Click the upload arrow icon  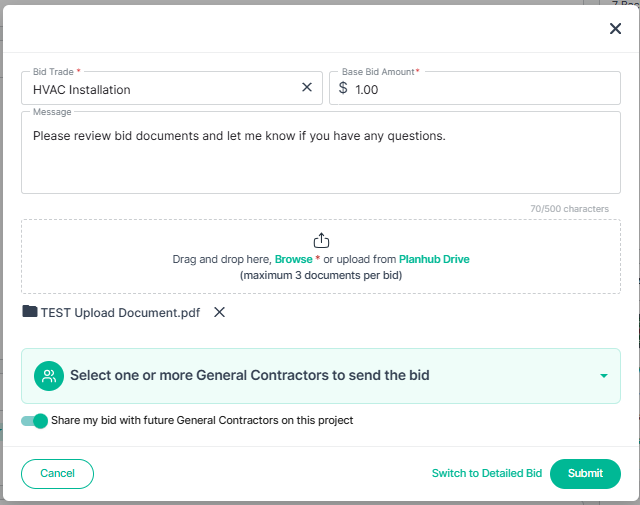tap(321, 240)
